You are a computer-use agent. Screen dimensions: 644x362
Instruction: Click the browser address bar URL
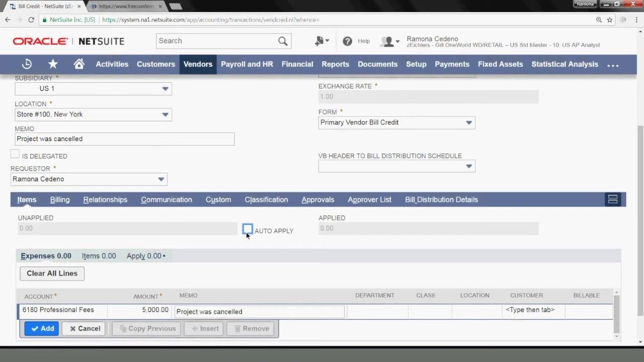[x=211, y=20]
